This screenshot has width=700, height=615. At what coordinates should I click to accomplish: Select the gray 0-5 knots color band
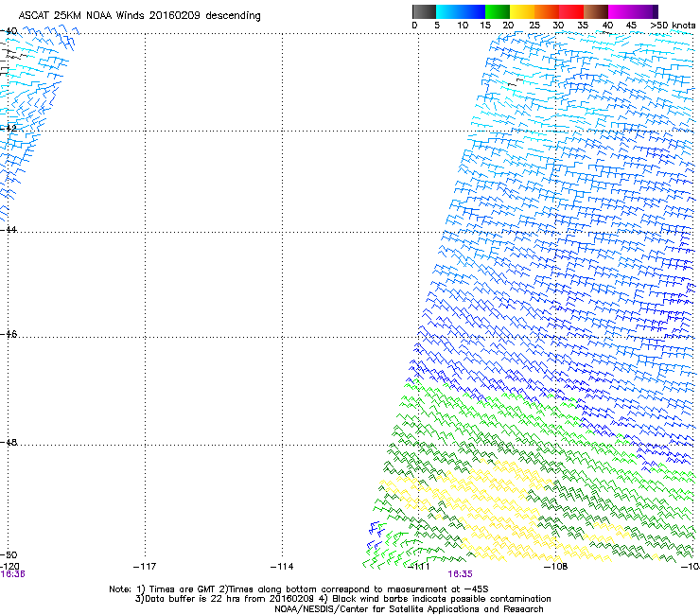[x=424, y=11]
